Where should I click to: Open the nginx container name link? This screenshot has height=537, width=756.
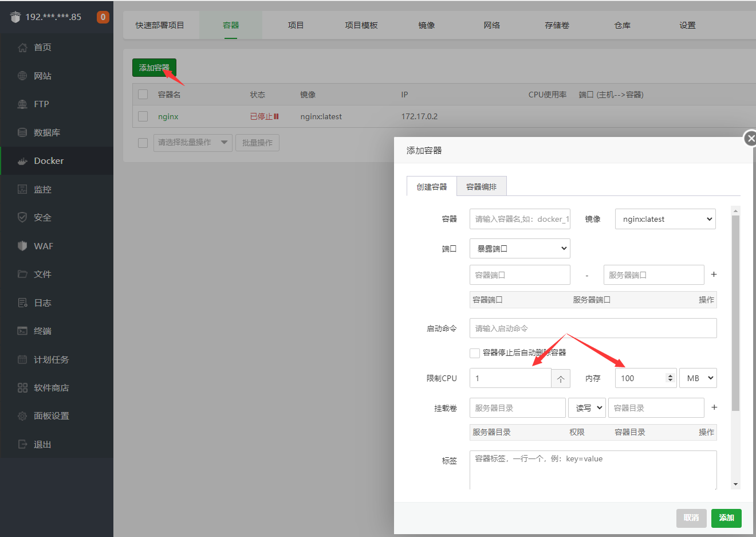[168, 116]
